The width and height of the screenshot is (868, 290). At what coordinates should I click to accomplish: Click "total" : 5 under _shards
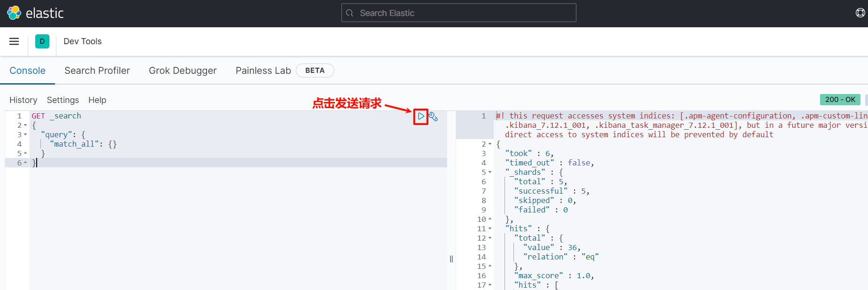[541, 182]
